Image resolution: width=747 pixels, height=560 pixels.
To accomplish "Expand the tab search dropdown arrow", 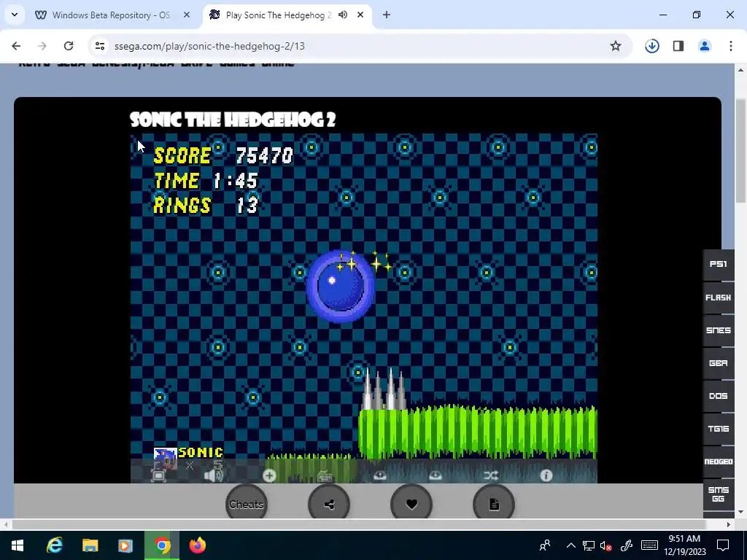I will 15,15.
